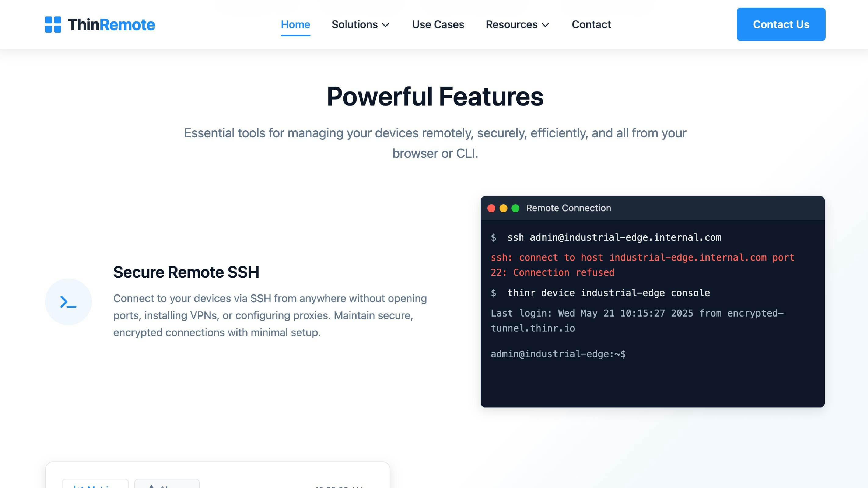Click the blue Contact Us button
This screenshot has width=868, height=488.
(781, 24)
